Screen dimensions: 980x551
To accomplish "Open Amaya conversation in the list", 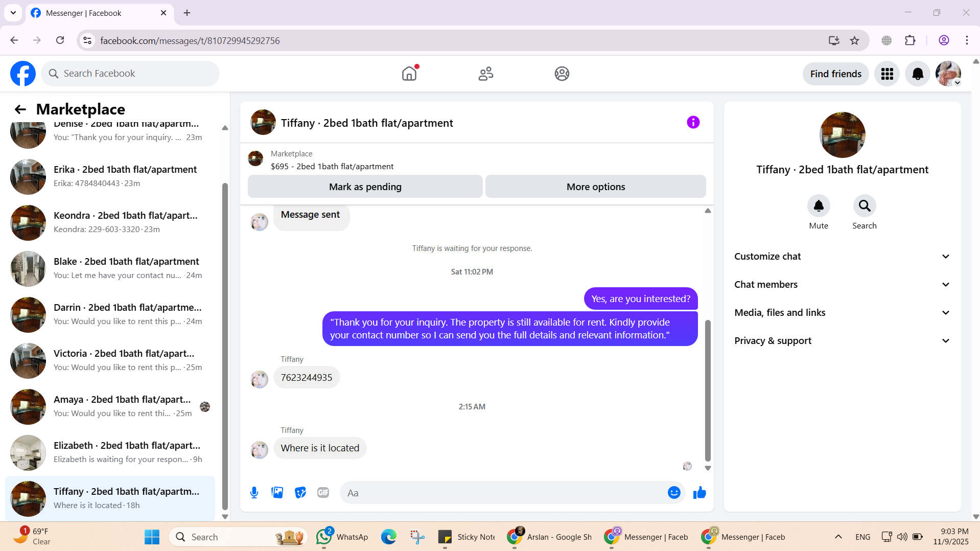I will 110,406.
